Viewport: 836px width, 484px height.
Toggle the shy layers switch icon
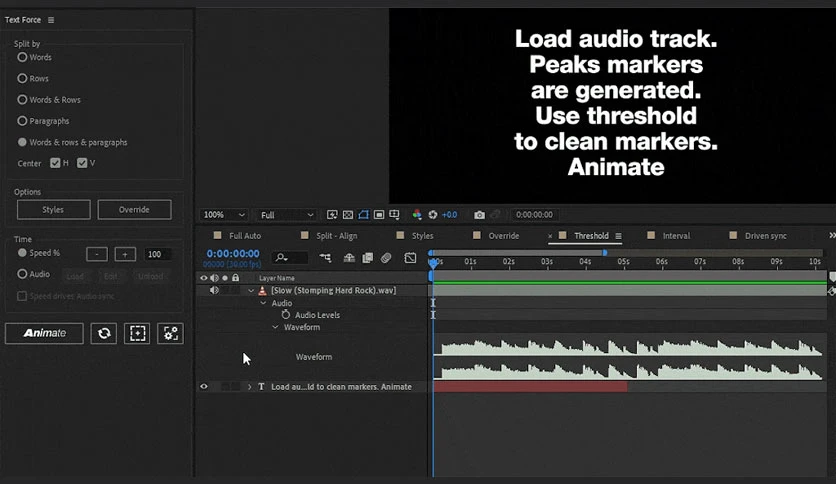click(x=349, y=258)
